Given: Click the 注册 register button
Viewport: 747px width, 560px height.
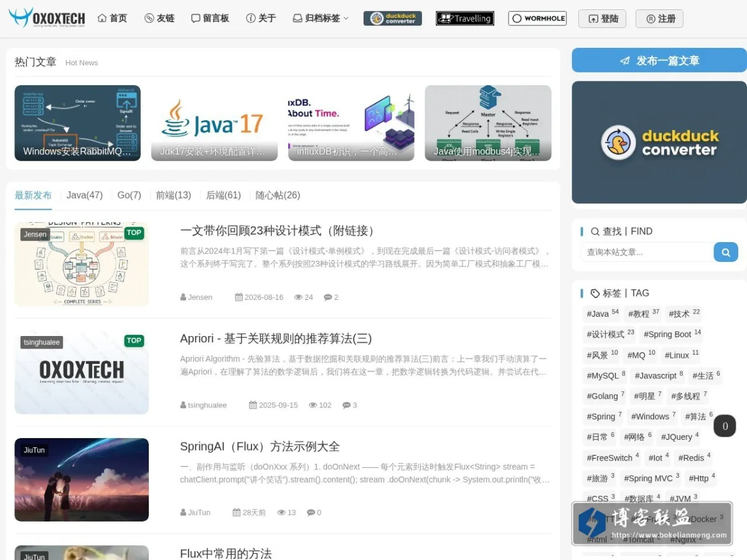Looking at the screenshot, I should point(659,19).
